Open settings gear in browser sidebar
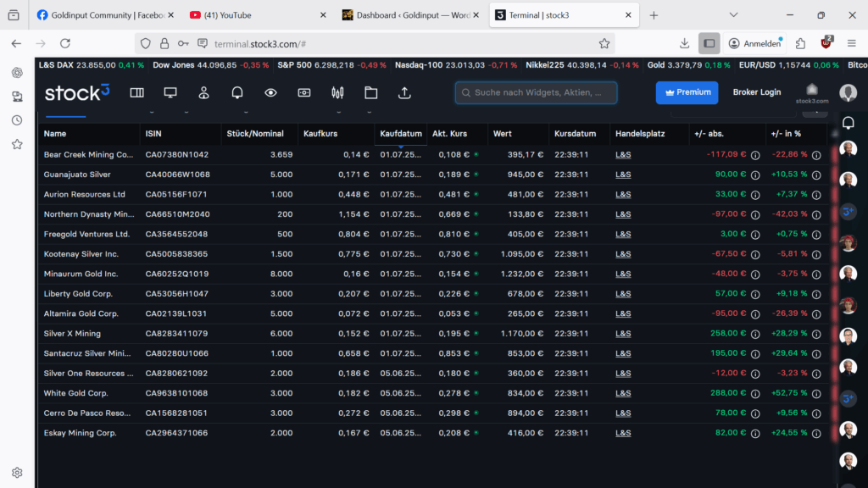The width and height of the screenshot is (868, 488). [x=17, y=473]
